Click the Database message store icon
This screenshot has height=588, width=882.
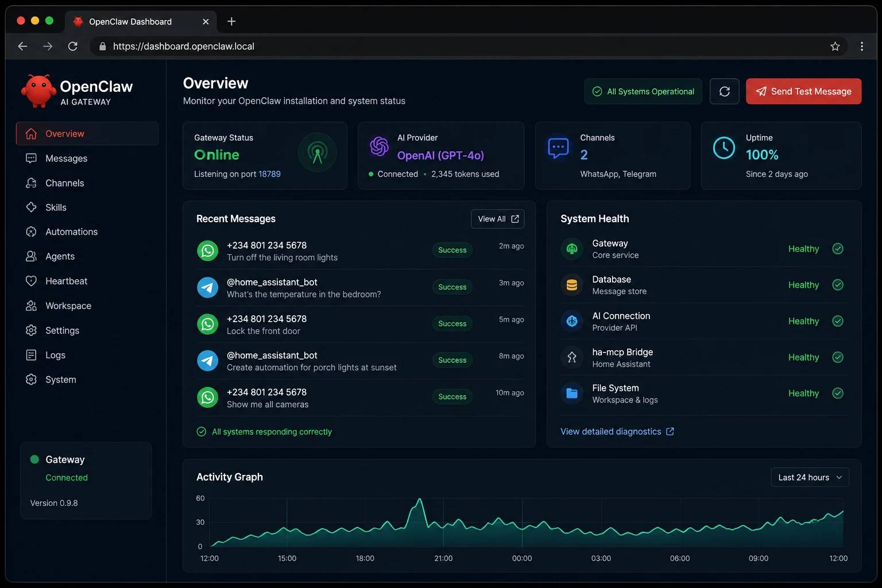(x=572, y=285)
